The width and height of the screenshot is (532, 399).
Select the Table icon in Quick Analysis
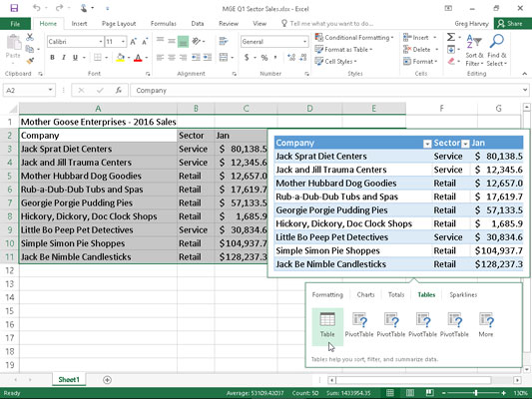(327, 325)
